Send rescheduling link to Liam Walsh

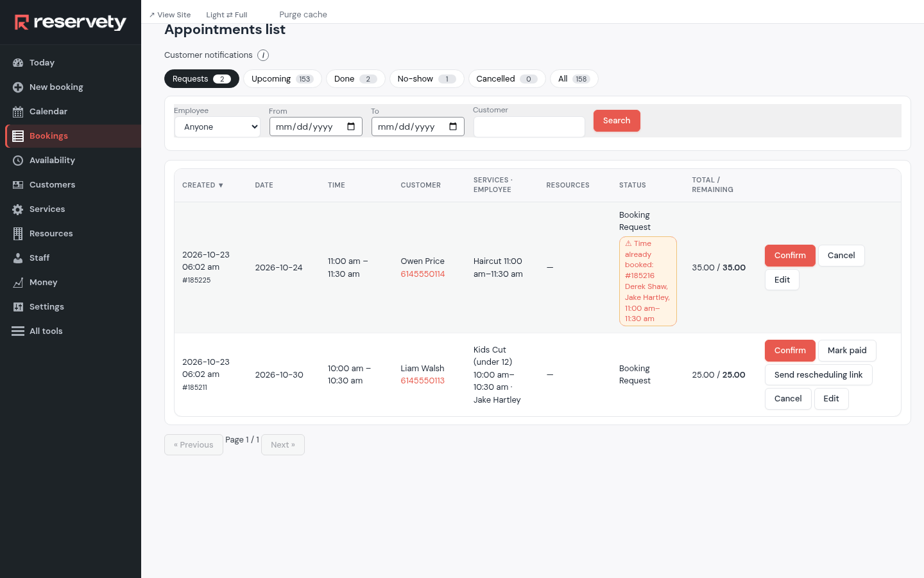tap(819, 374)
